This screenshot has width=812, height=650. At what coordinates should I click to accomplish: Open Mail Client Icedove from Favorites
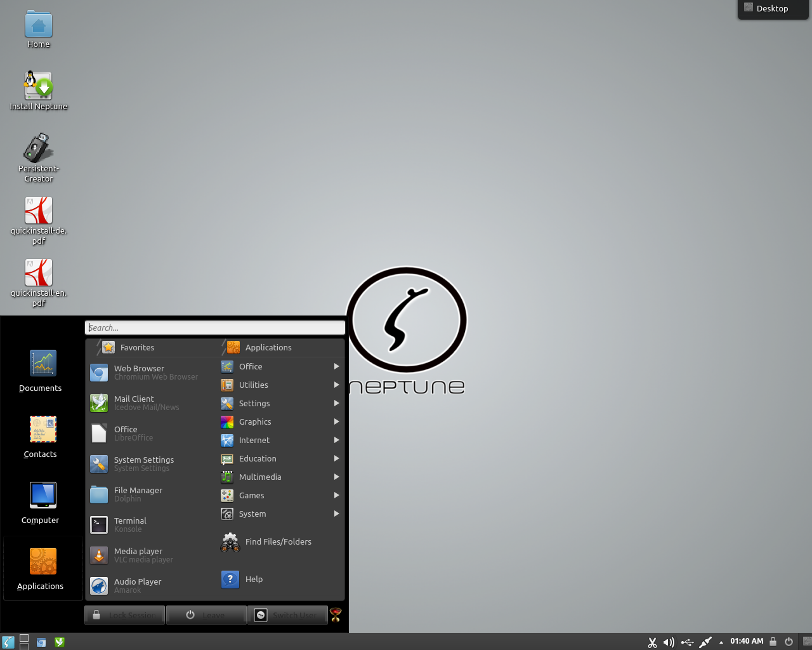(151, 403)
